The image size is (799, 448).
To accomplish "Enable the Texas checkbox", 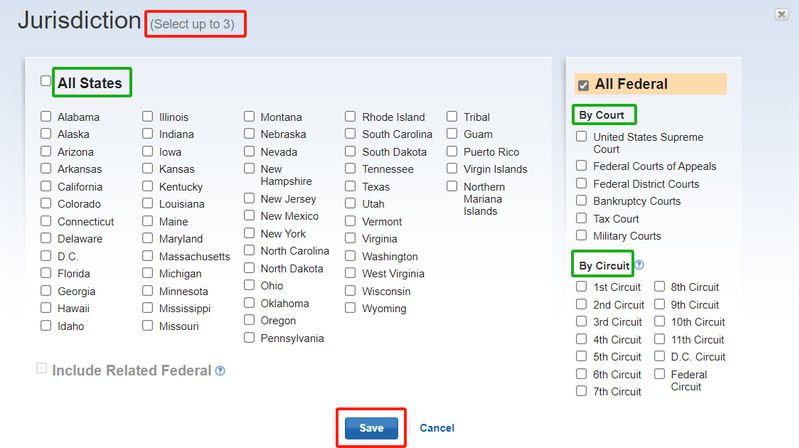I will click(350, 187).
